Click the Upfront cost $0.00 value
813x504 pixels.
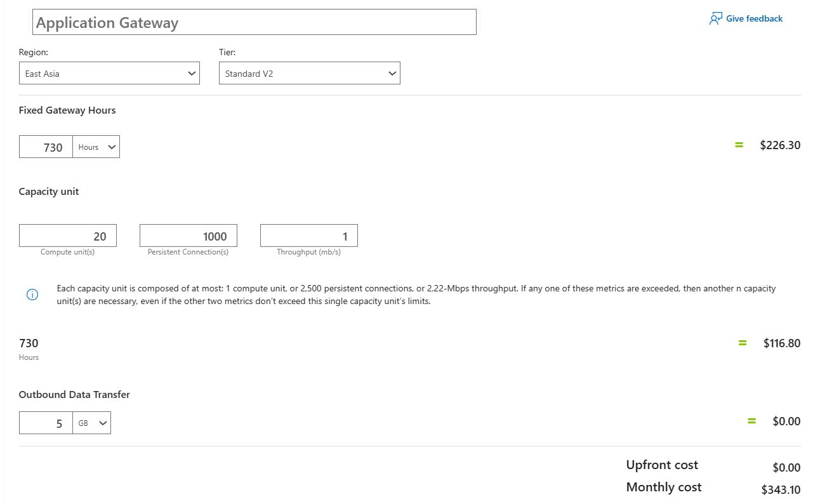click(786, 468)
